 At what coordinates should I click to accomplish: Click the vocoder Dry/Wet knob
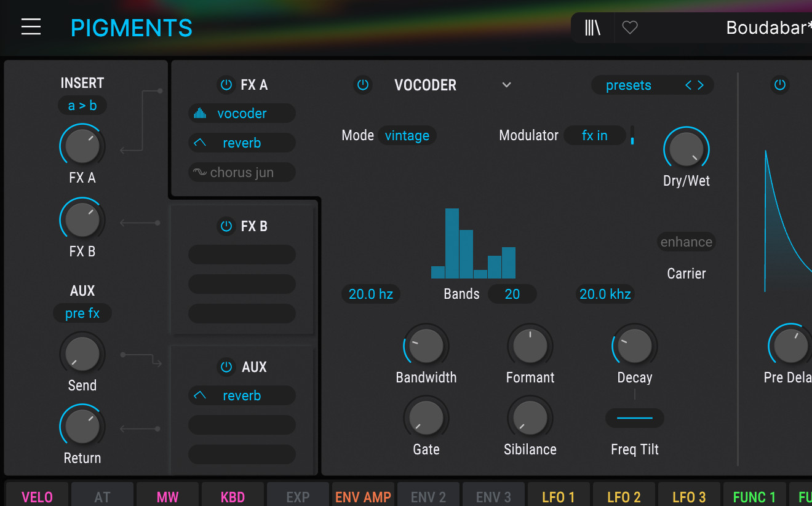tap(687, 149)
